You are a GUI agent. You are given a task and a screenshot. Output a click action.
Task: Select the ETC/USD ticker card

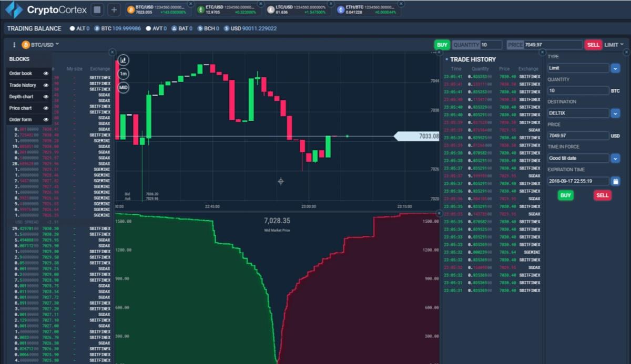(x=228, y=9)
